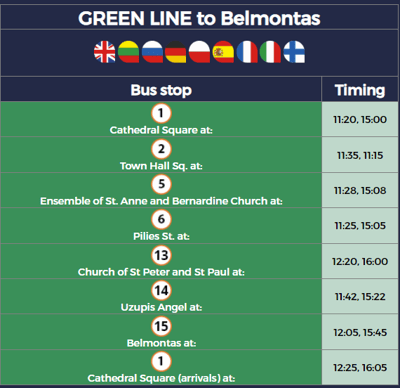400x388 pixels.
Task: Choose the French flag icon
Action: (247, 52)
